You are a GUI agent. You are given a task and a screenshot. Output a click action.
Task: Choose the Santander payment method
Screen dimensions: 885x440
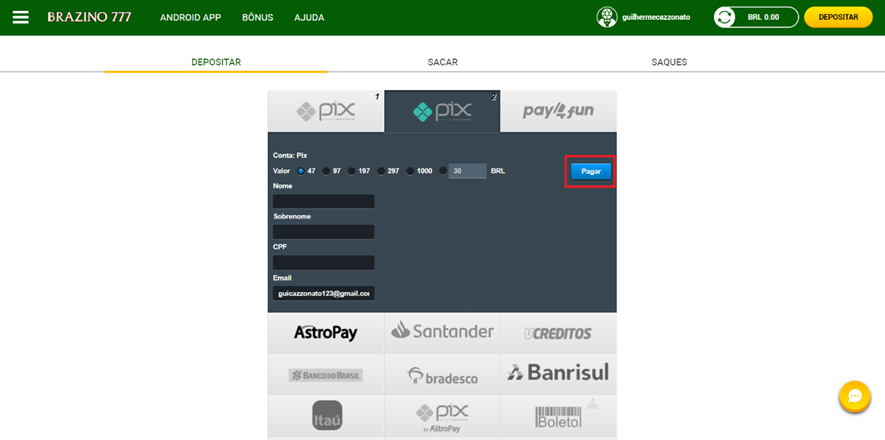pos(442,333)
